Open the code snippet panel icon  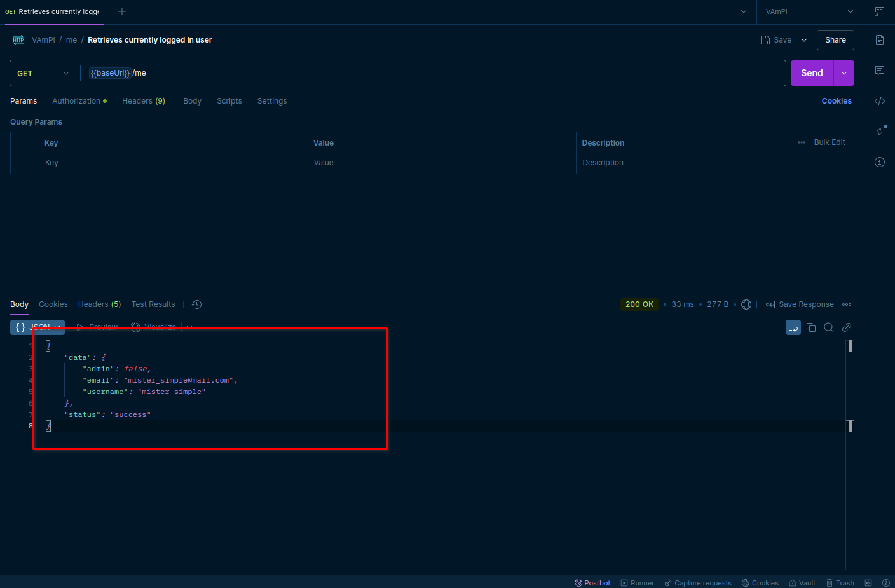click(880, 101)
